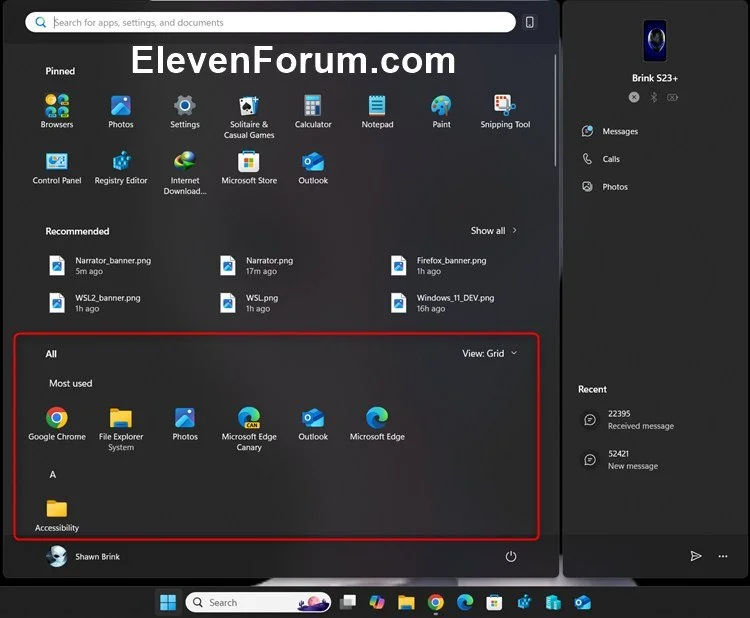Open Outlook on taskbar
This screenshot has height=618, width=750.
583,602
